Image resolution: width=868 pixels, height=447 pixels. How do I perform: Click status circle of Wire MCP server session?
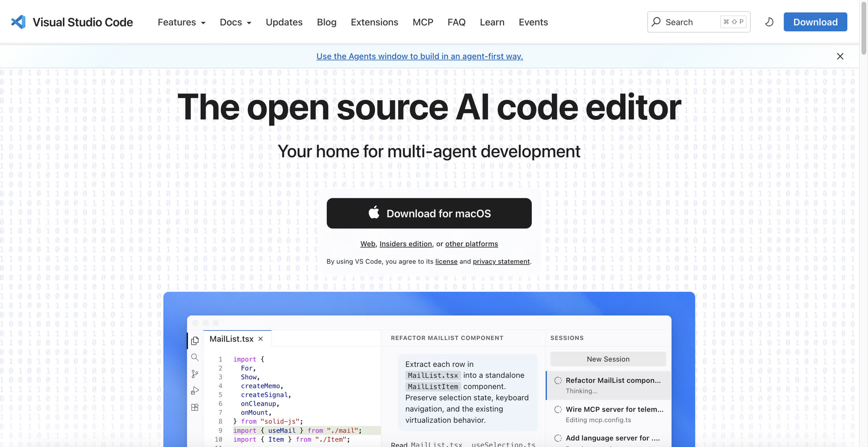pos(558,409)
